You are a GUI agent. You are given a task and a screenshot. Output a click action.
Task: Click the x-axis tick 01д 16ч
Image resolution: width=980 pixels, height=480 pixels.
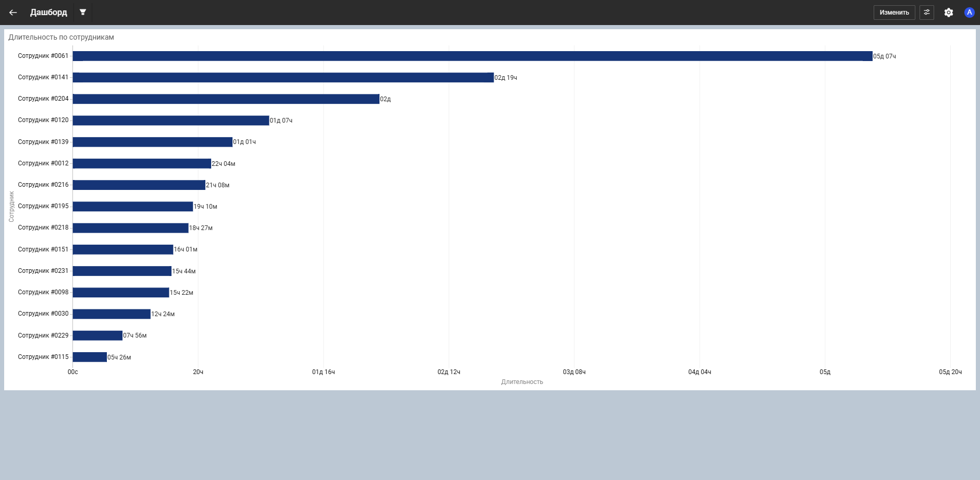(x=323, y=372)
